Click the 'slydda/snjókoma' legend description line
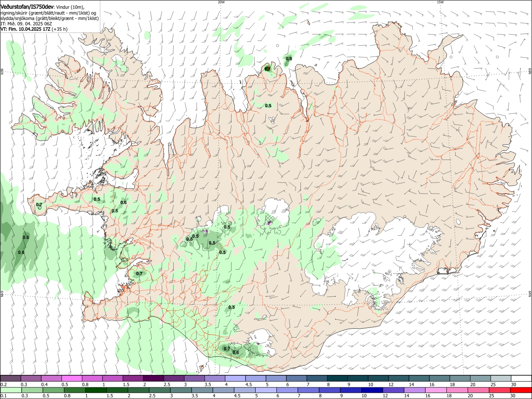The image size is (532, 399). coord(49,18)
